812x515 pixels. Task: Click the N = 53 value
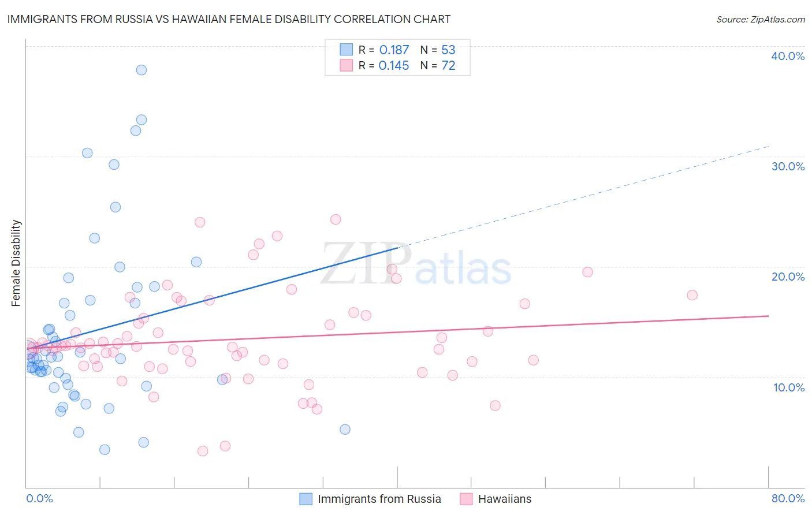[x=438, y=50]
